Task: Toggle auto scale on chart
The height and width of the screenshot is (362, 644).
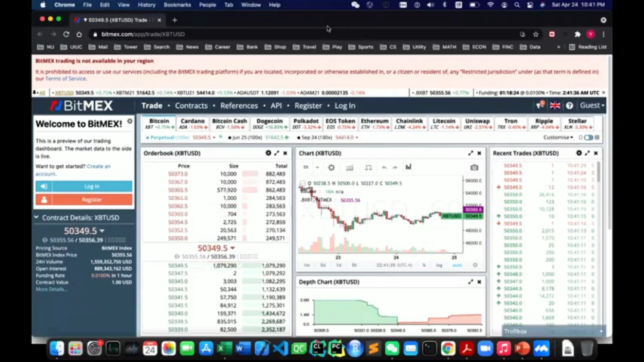Action: pos(457,265)
